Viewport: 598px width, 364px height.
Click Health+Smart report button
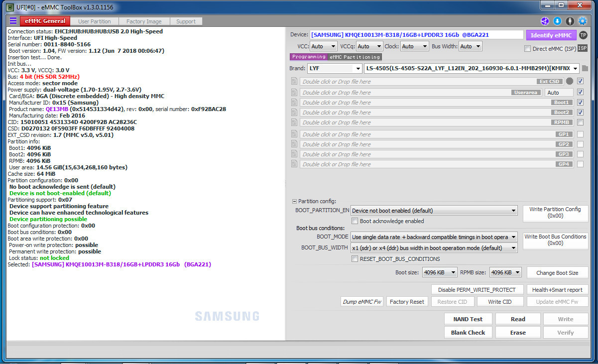click(x=557, y=290)
